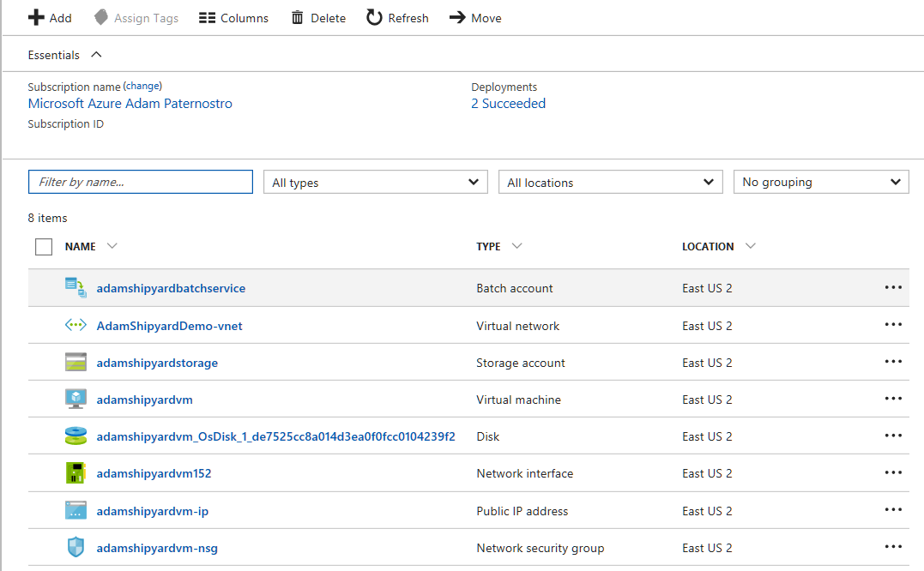Open ellipsis menu for adamshipyardvm-nsg row

coord(893,547)
